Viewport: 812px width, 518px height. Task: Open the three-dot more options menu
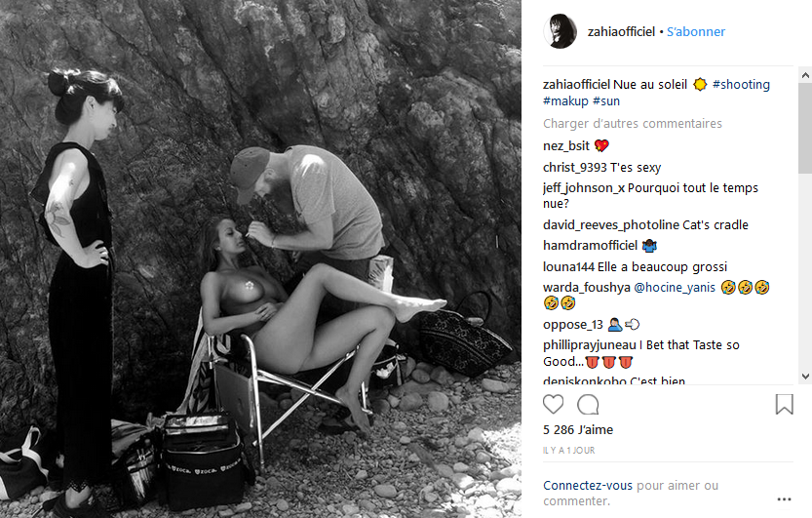[x=784, y=499]
